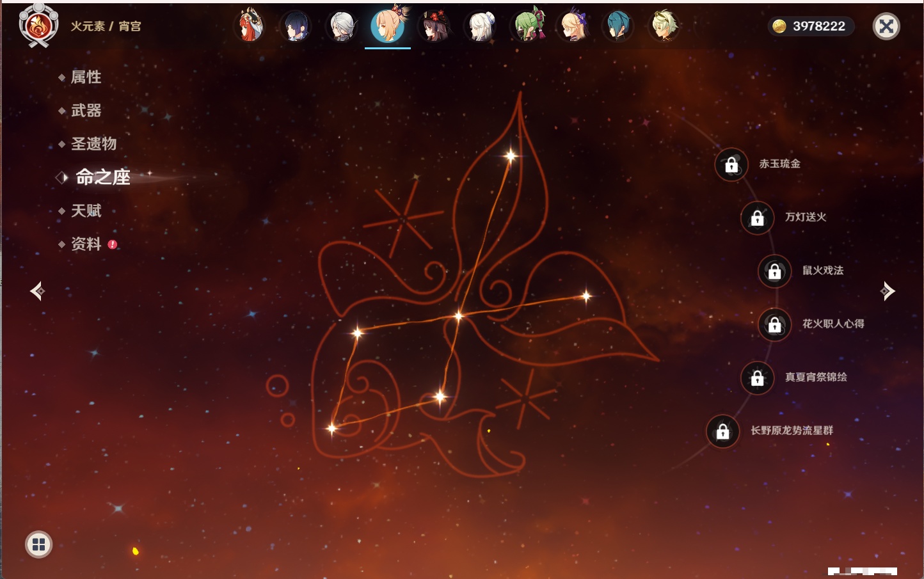Select the green-haired masked character portrait
This screenshot has width=924, height=579.
[528, 26]
